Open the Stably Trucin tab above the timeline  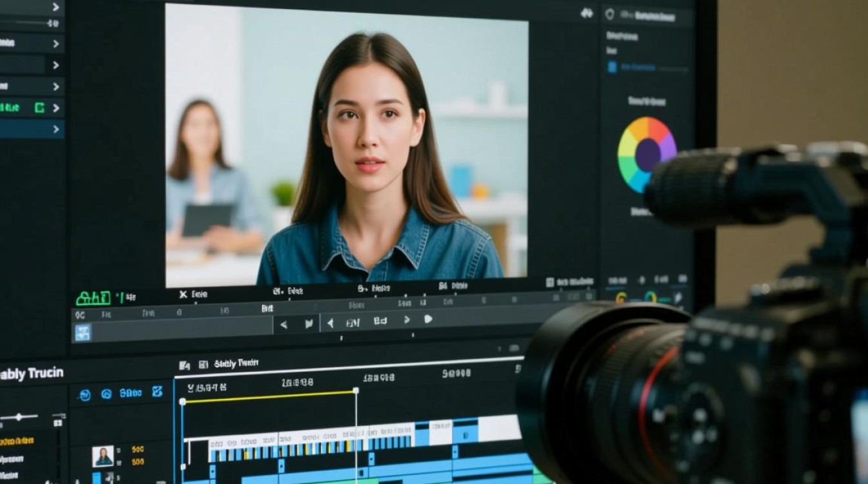pos(236,363)
